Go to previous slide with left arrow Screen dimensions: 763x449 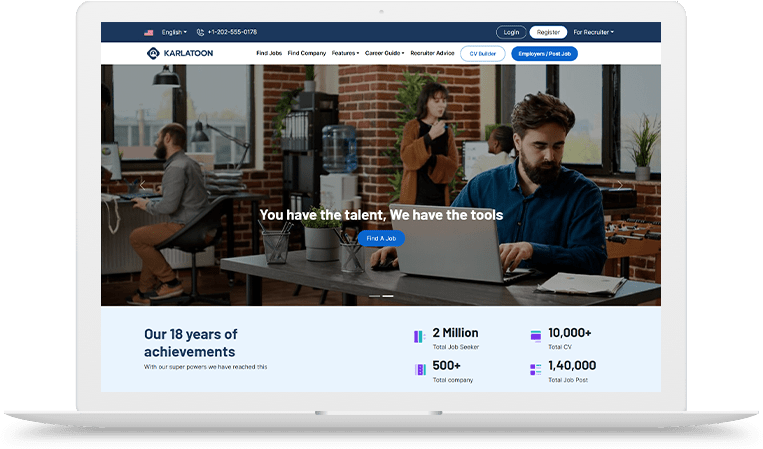tap(143, 185)
